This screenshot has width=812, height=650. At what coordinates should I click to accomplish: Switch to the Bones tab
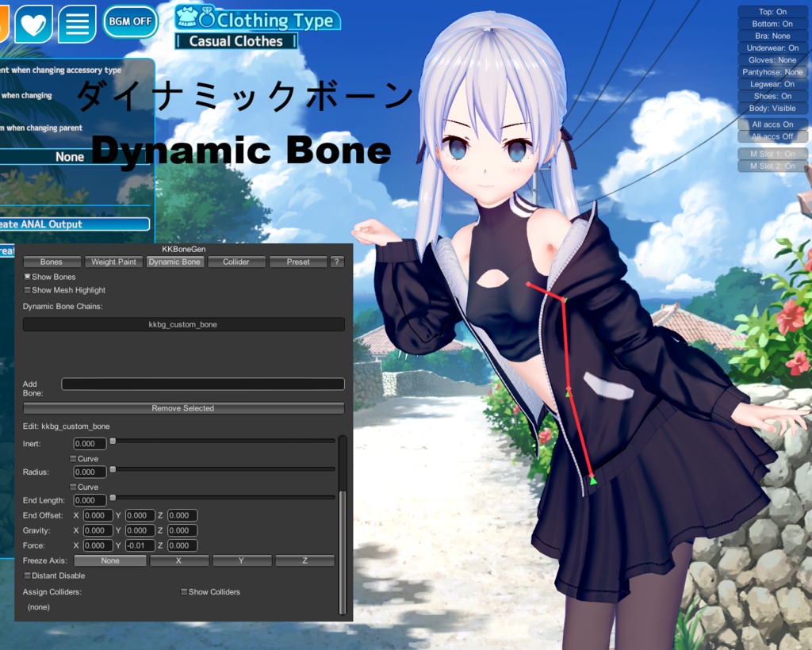[52, 262]
